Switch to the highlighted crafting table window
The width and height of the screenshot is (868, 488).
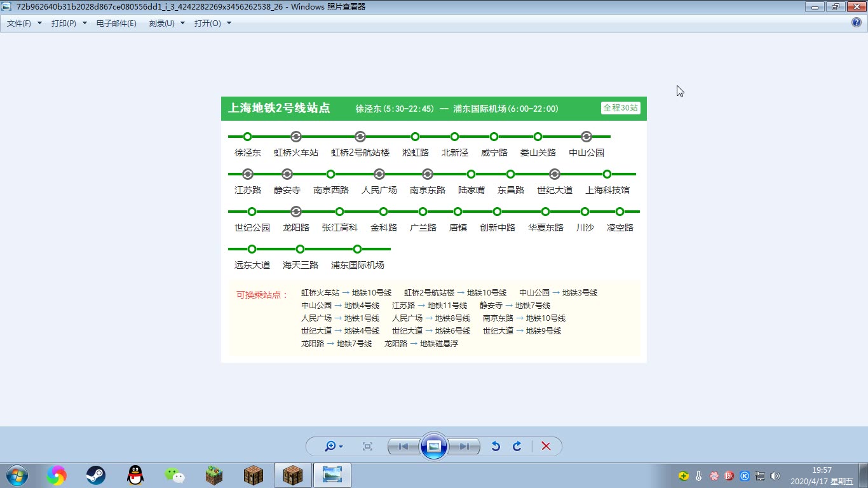[293, 475]
